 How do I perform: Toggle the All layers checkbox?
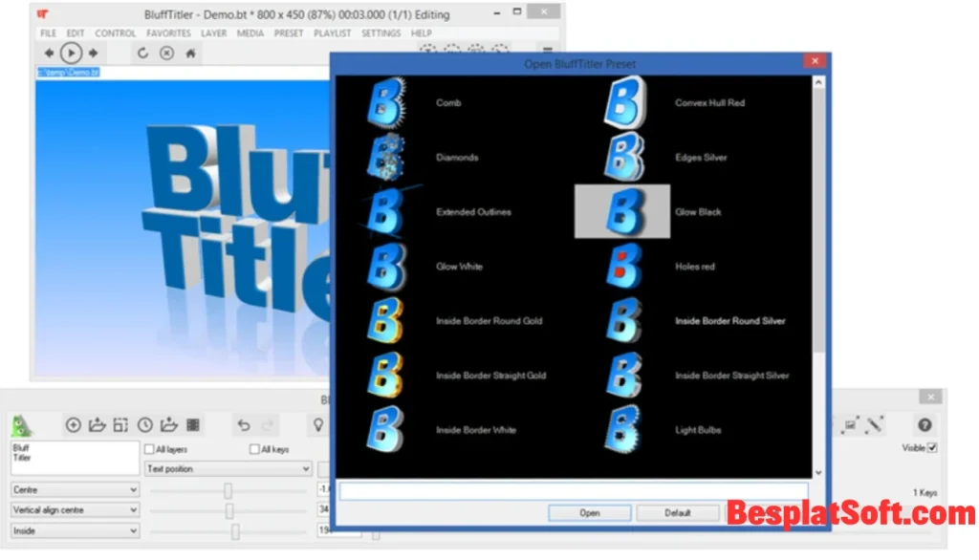point(149,448)
